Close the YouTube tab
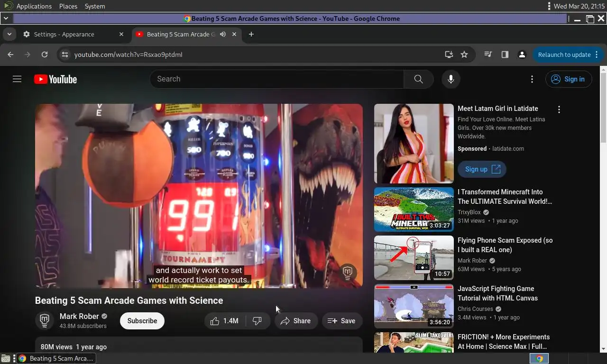This screenshot has height=364, width=607. [x=234, y=34]
